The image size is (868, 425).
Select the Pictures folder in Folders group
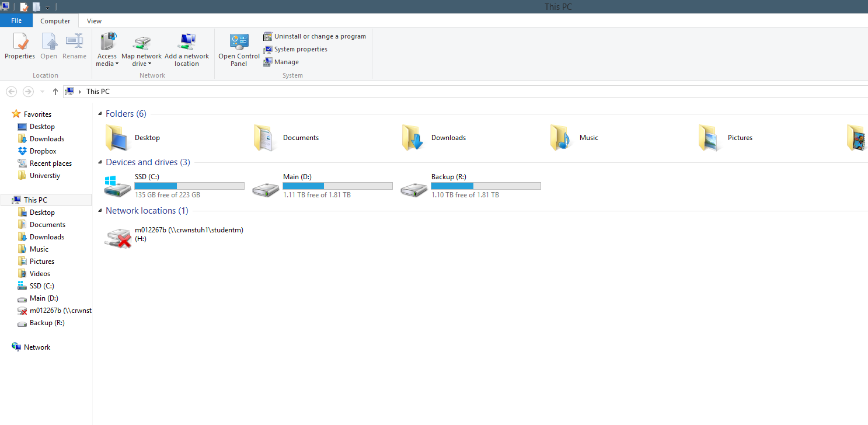pos(726,138)
